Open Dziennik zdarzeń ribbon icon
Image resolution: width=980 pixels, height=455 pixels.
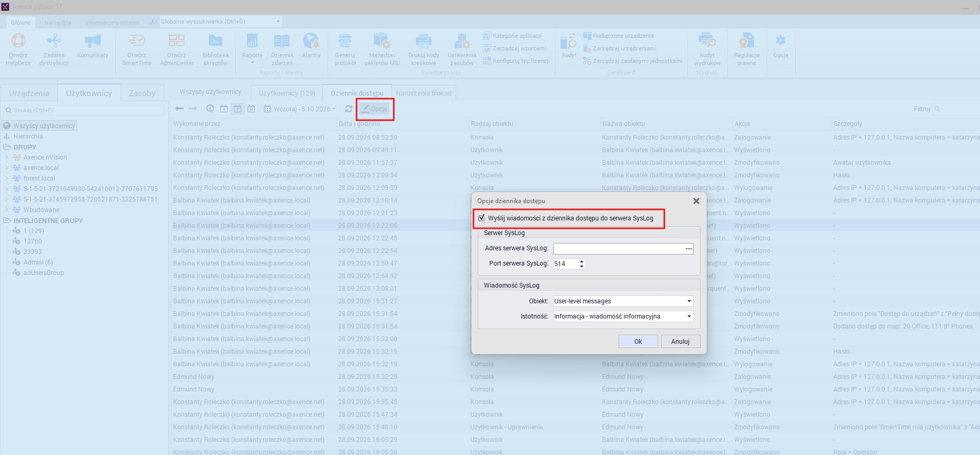[282, 49]
